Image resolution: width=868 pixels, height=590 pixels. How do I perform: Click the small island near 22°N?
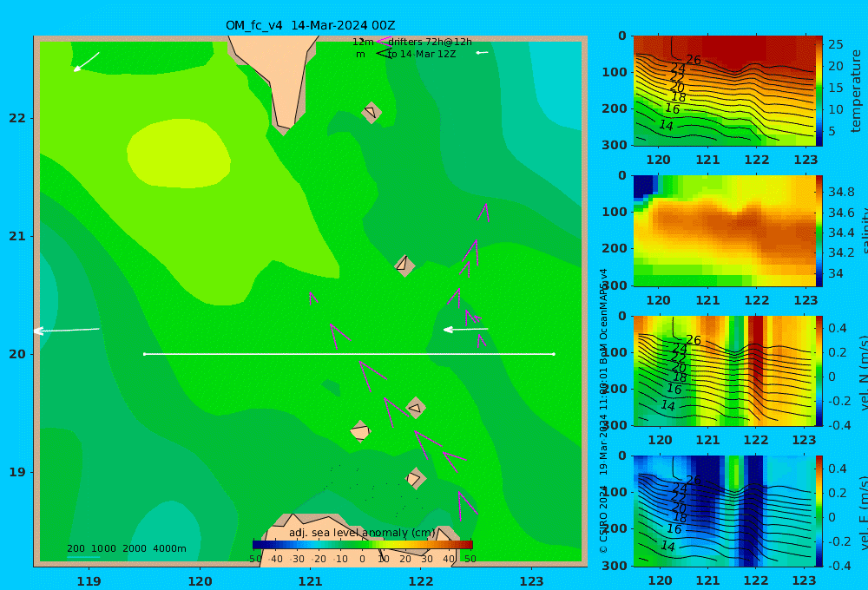[371, 112]
